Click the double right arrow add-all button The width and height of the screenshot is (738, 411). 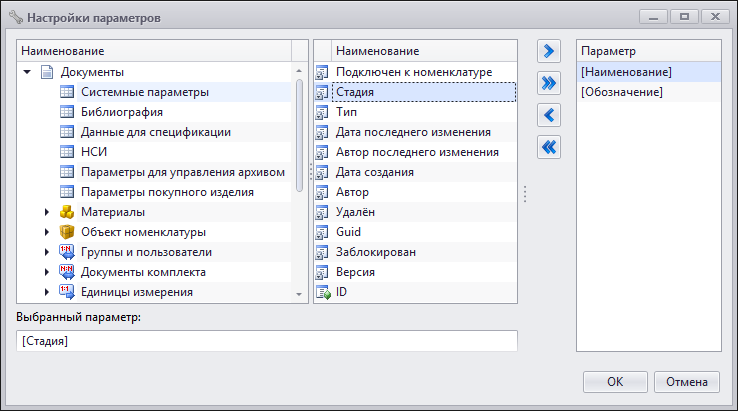[x=549, y=83]
